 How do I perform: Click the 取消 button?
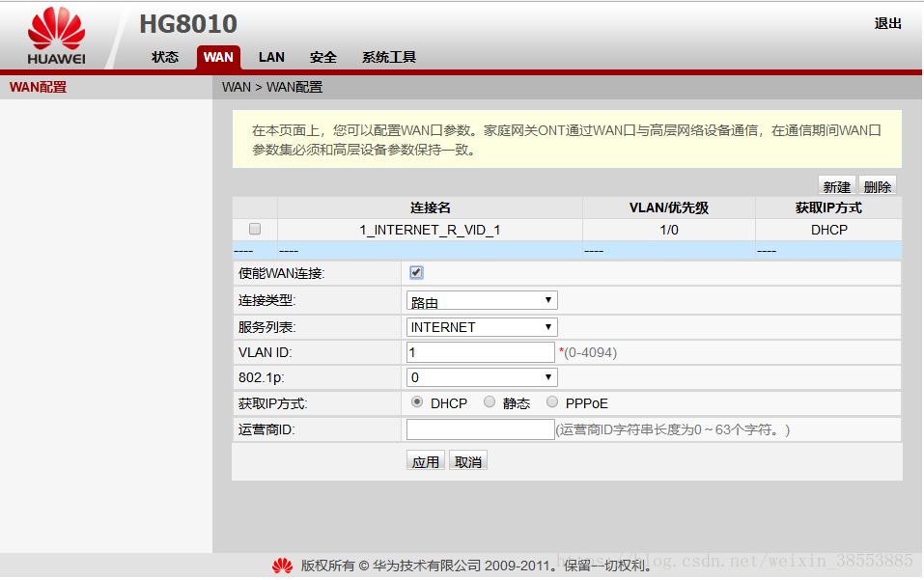click(468, 460)
